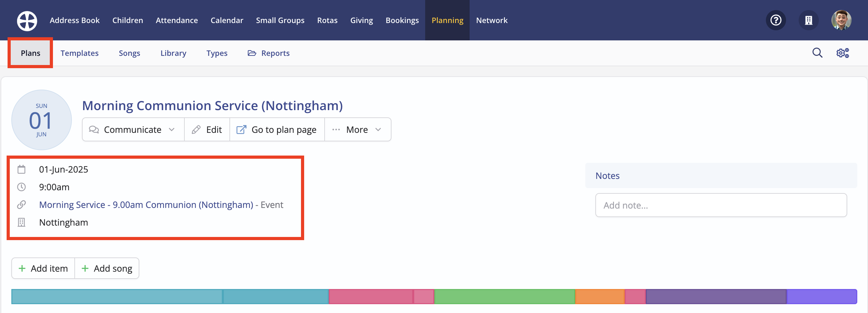Open the help question mark icon
The width and height of the screenshot is (868, 313).
point(776,20)
